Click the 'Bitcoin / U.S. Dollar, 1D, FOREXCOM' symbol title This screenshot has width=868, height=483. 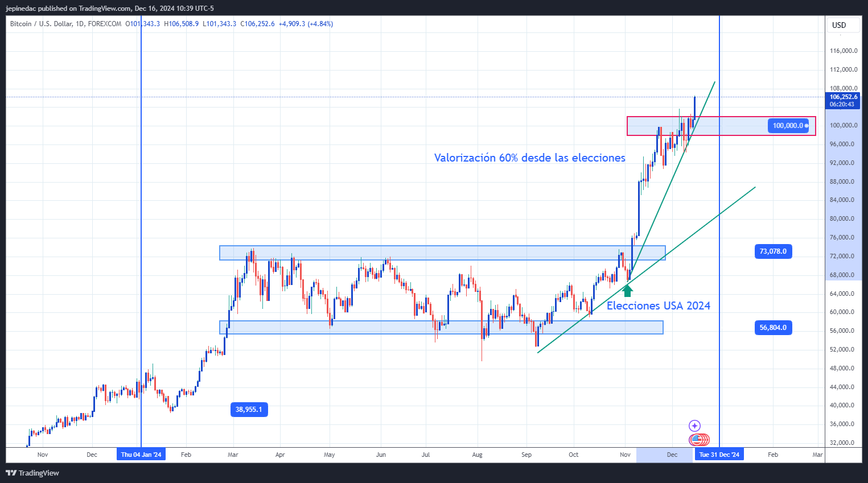point(65,24)
